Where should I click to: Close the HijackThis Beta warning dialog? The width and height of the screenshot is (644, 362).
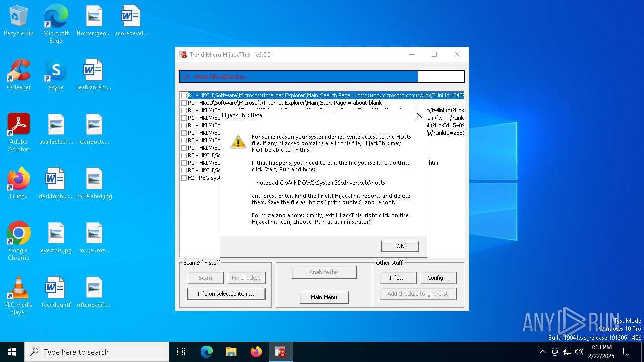point(419,115)
